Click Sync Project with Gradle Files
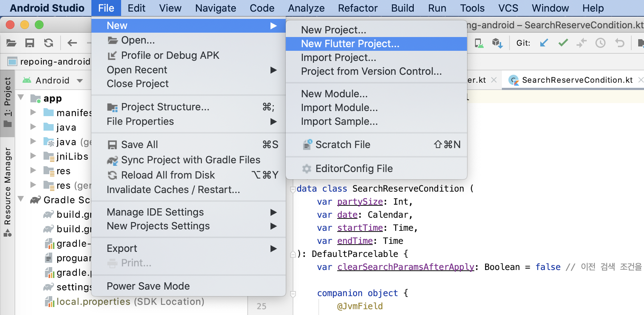This screenshot has height=315, width=644. [x=189, y=160]
